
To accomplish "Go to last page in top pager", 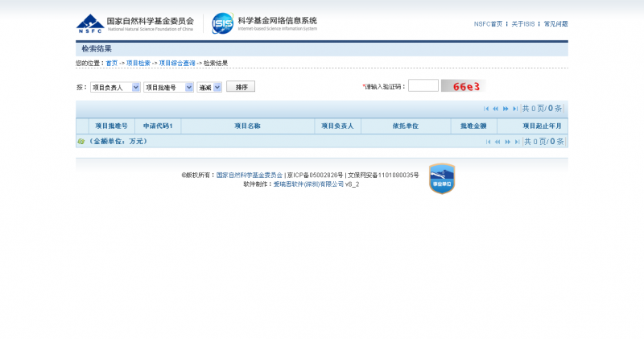I will tap(515, 109).
